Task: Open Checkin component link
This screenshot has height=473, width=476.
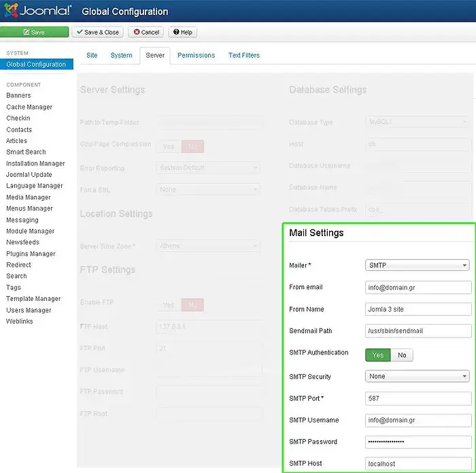Action: tap(18, 118)
